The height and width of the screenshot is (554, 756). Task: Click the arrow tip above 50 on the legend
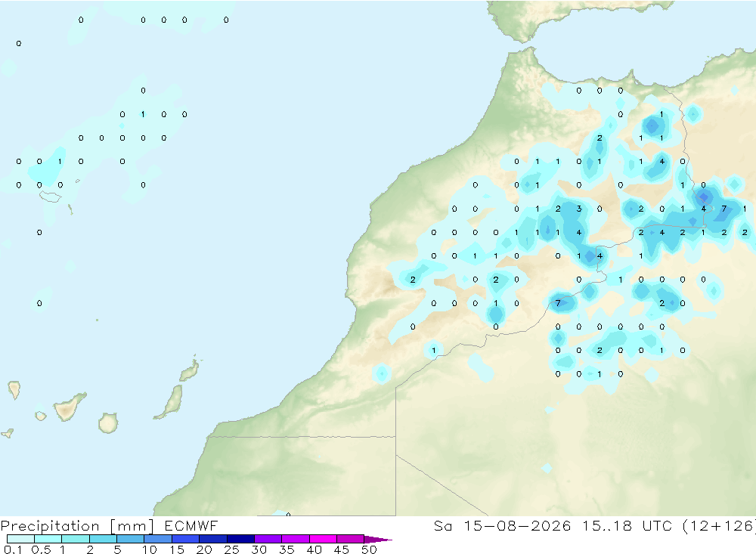point(378,540)
